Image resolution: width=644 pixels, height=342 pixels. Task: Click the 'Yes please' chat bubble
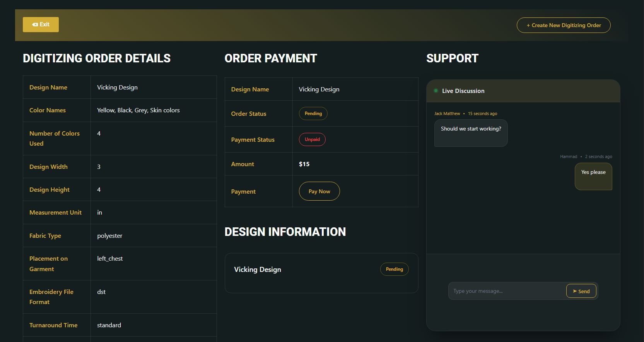coord(593,176)
